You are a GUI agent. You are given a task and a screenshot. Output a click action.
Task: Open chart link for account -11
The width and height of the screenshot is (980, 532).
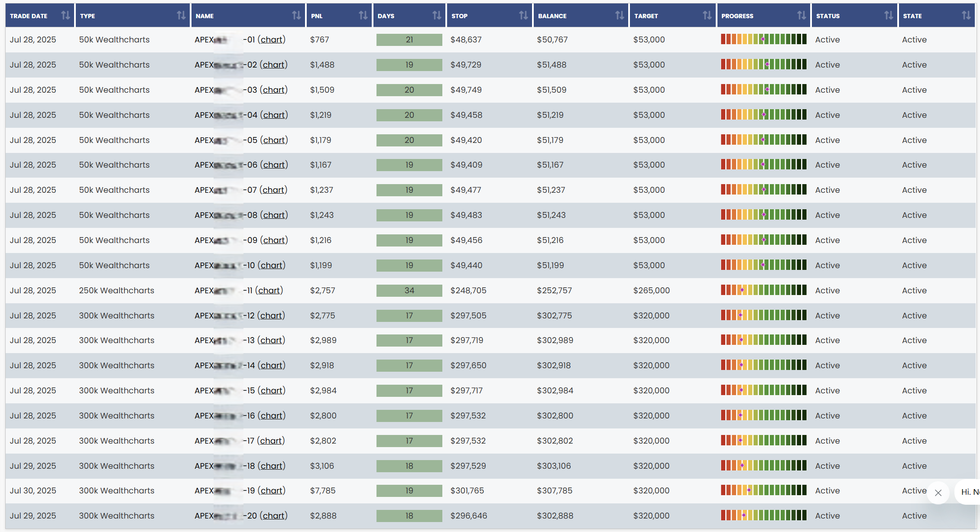tap(269, 290)
